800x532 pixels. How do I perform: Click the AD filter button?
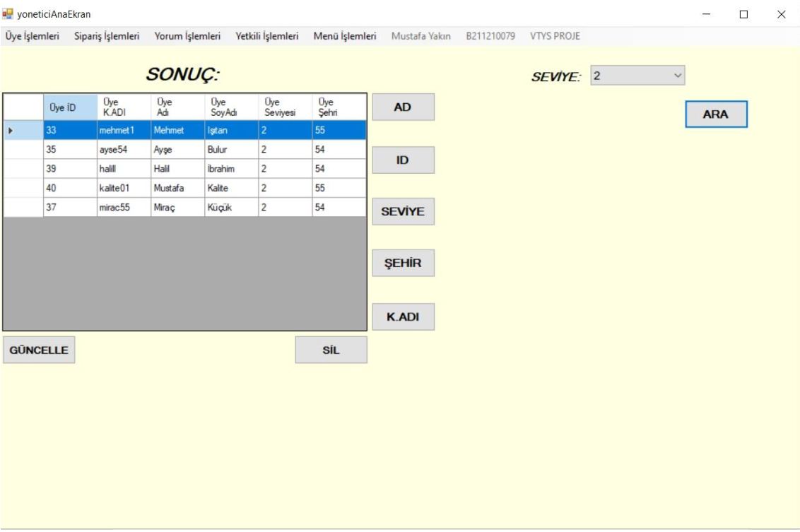(403, 107)
